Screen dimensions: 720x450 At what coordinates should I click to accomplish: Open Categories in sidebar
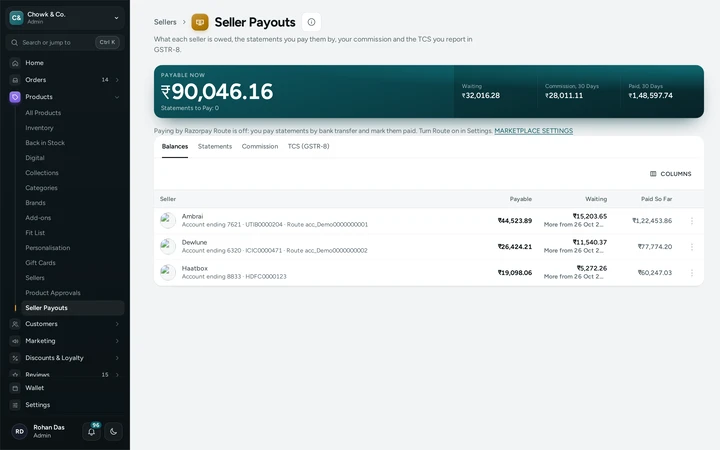(41, 188)
